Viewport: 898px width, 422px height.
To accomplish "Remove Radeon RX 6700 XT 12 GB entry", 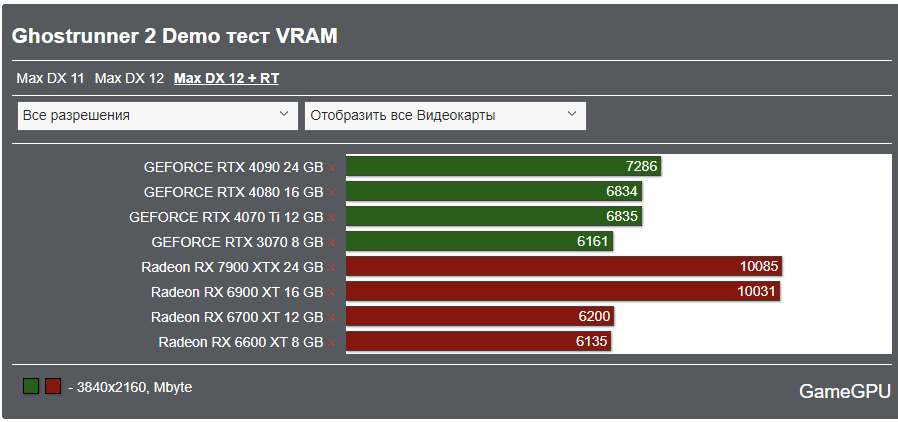I will pos(331,317).
